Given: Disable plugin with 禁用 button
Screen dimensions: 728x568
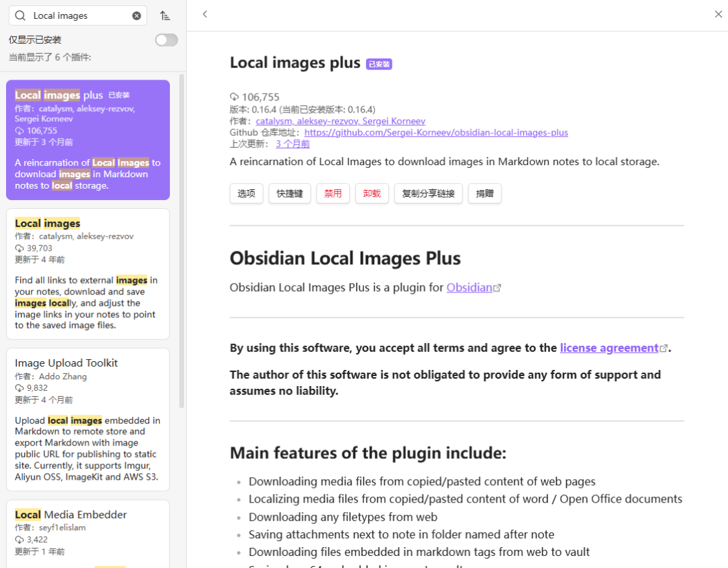Looking at the screenshot, I should tap(333, 193).
